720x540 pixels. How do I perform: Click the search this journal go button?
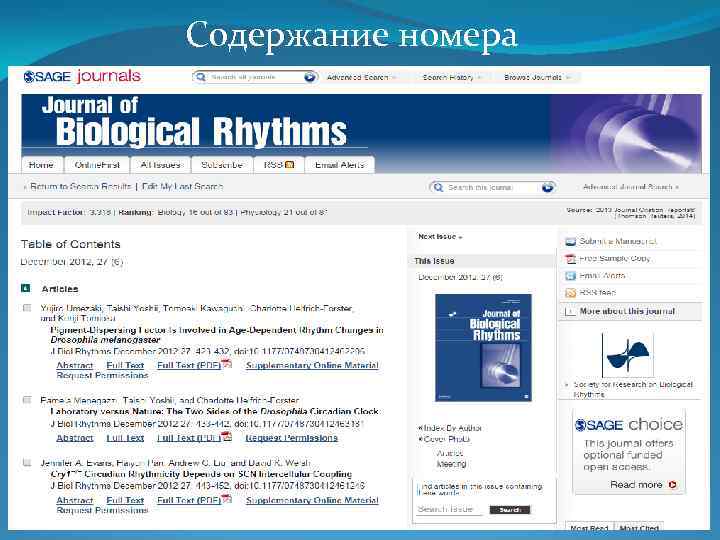(x=547, y=187)
